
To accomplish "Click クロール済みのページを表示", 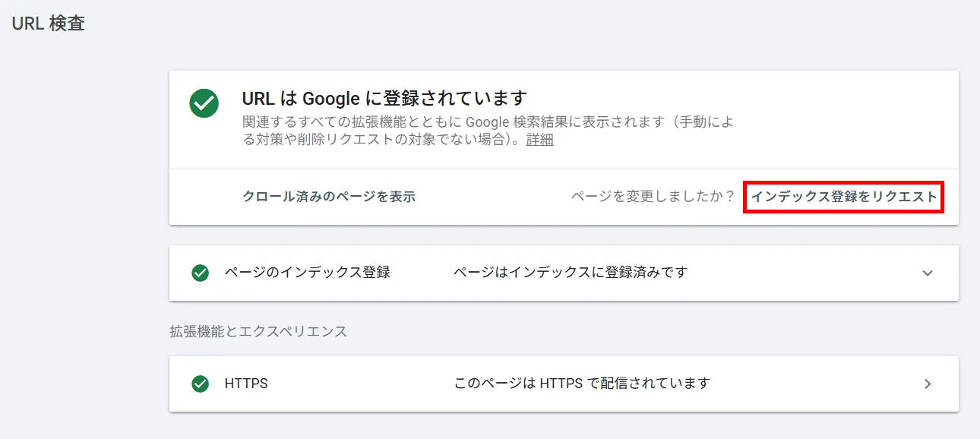I will point(329,197).
